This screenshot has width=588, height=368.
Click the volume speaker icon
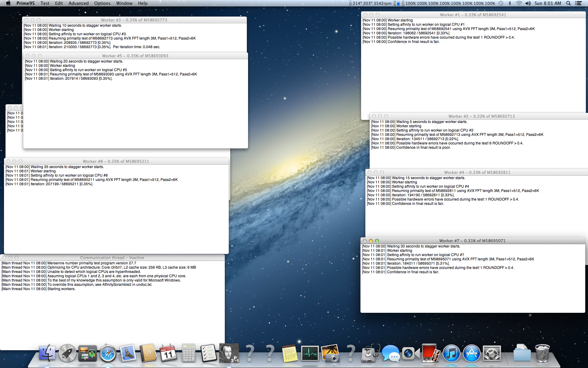click(x=528, y=3)
